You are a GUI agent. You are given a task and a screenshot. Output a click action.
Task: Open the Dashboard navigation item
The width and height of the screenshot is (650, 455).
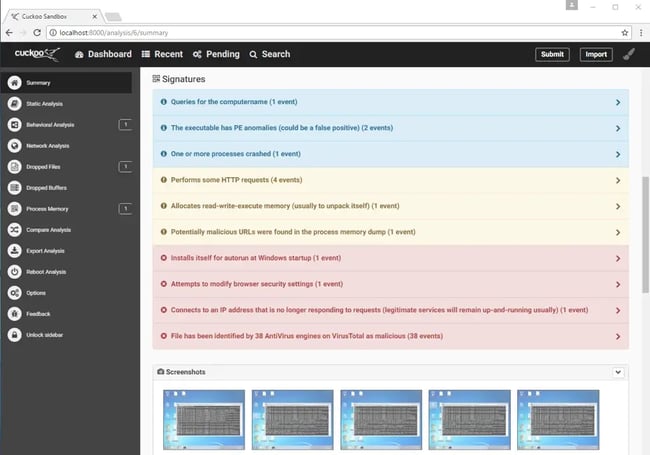[x=103, y=54]
